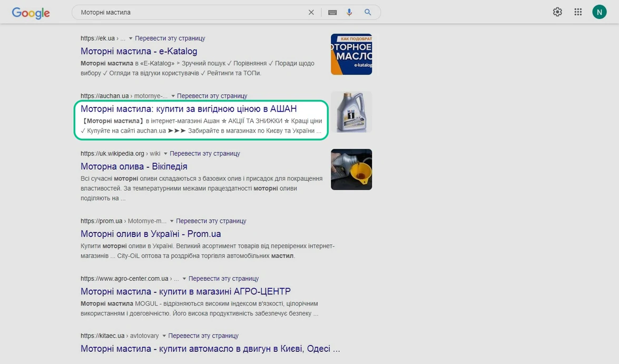Screen dimensions: 619x364
Task: Click the Google logo
Action: pos(31,13)
